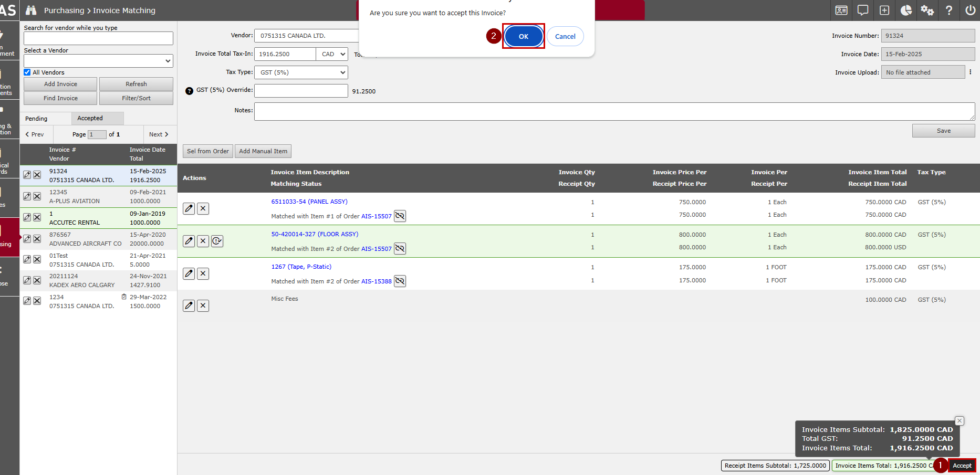The image size is (980, 475).
Task: Open the help question mark icon
Action: pos(948,10)
